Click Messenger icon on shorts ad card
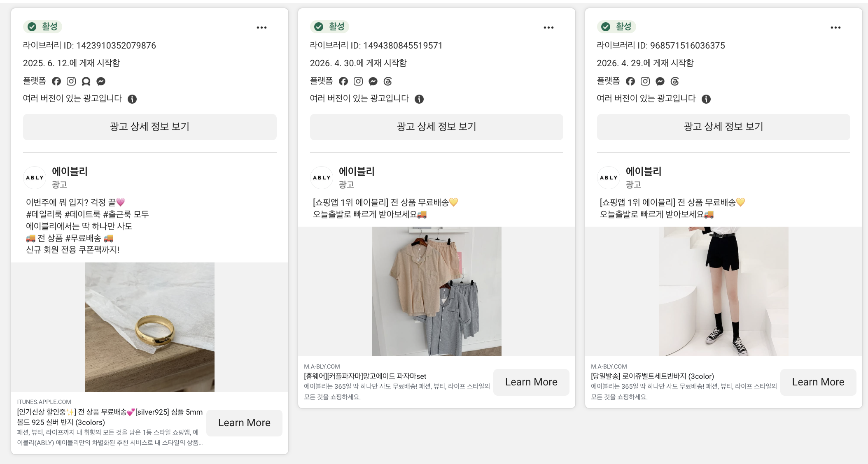 (660, 81)
